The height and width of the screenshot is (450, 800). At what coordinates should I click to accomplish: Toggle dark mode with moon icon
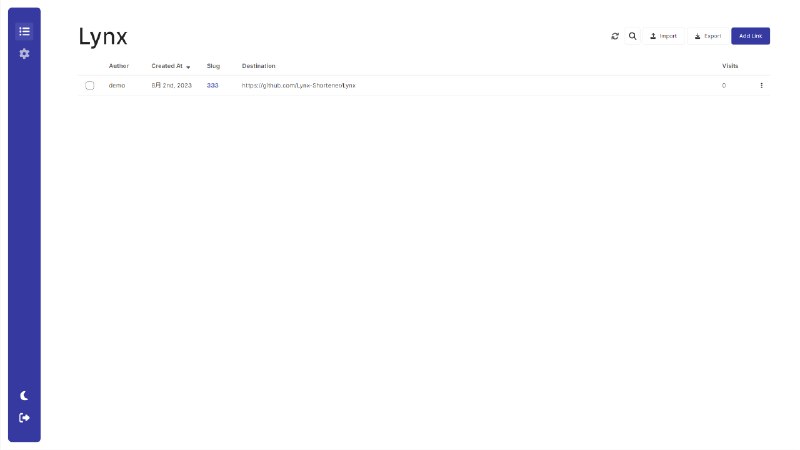pos(24,396)
